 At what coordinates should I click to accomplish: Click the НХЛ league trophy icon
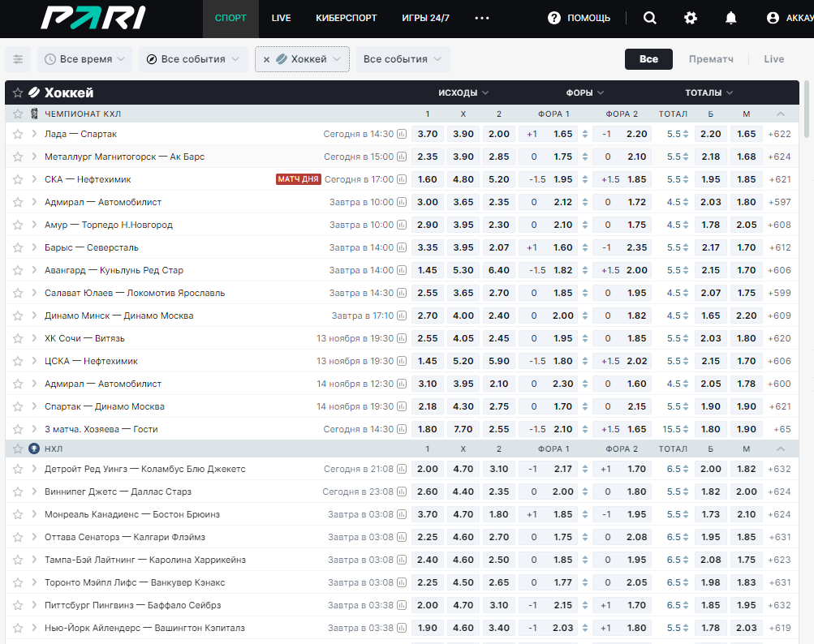[x=34, y=449]
